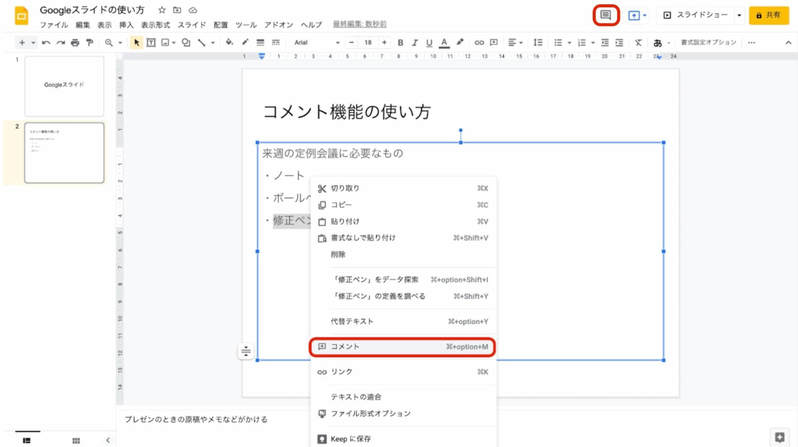
Task: Increase font size with plus button
Action: click(x=384, y=43)
